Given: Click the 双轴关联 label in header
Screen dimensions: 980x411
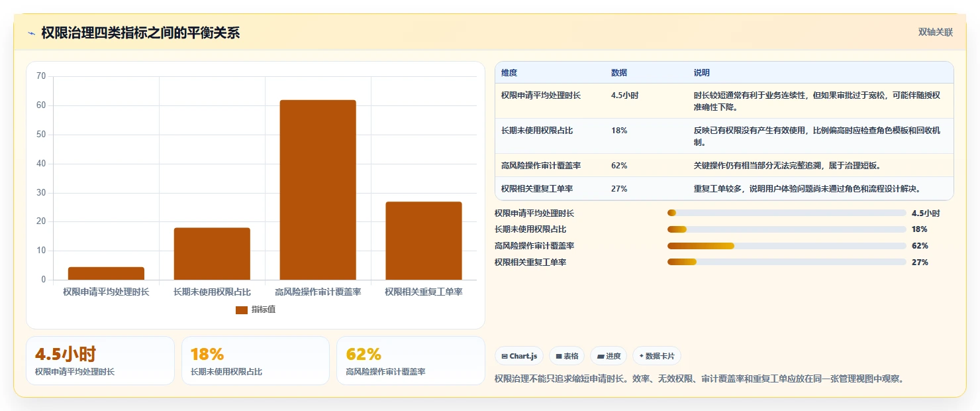Looking at the screenshot, I should 935,32.
